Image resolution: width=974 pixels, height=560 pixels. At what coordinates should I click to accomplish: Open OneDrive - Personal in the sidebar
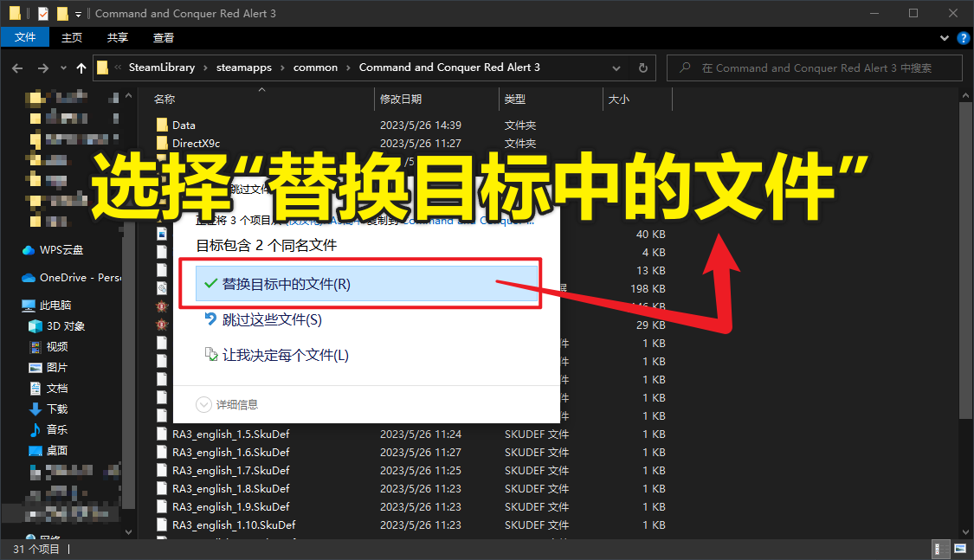coord(72,278)
